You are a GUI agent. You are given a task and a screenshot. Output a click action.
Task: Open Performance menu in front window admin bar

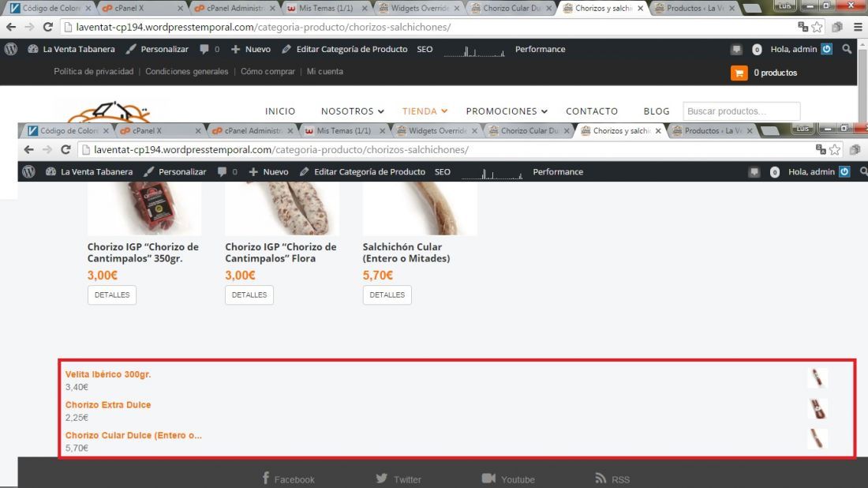tap(558, 171)
